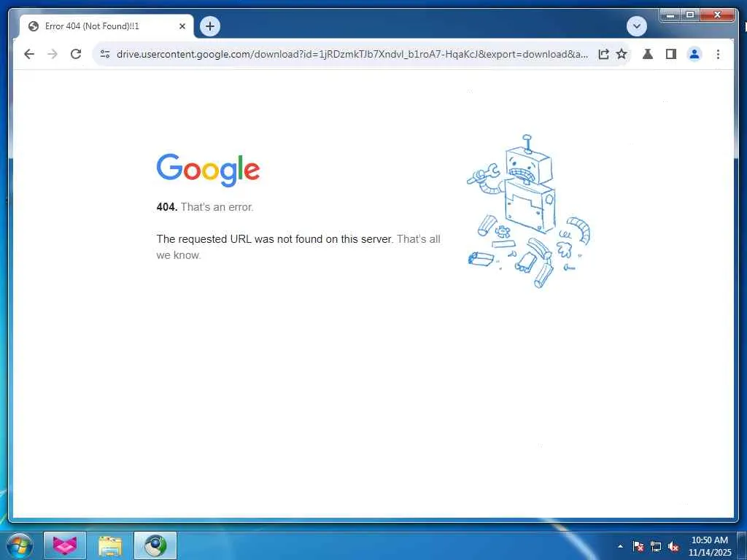747x560 pixels.
Task: Close the Error 404 tab
Action: click(x=182, y=27)
